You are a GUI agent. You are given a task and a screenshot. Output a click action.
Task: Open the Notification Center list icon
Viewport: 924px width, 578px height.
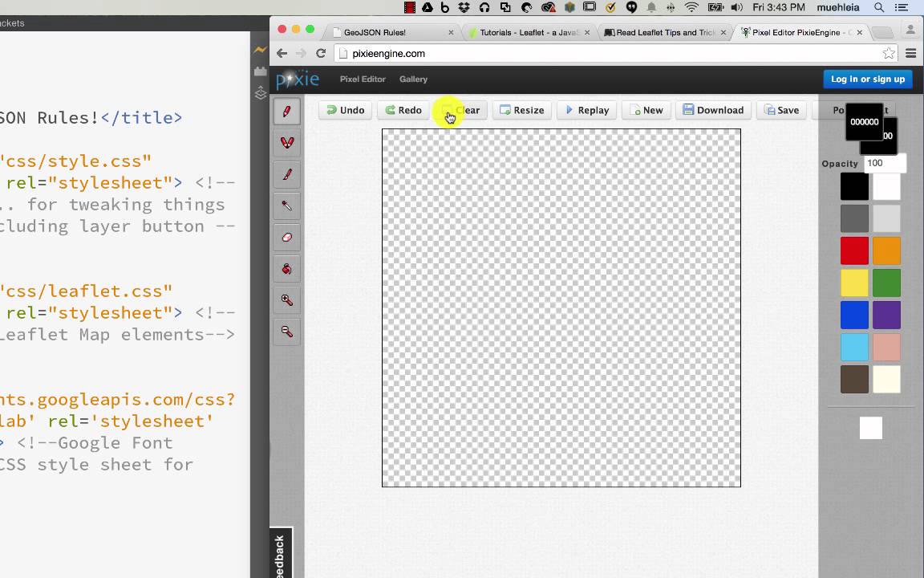pyautogui.click(x=902, y=8)
